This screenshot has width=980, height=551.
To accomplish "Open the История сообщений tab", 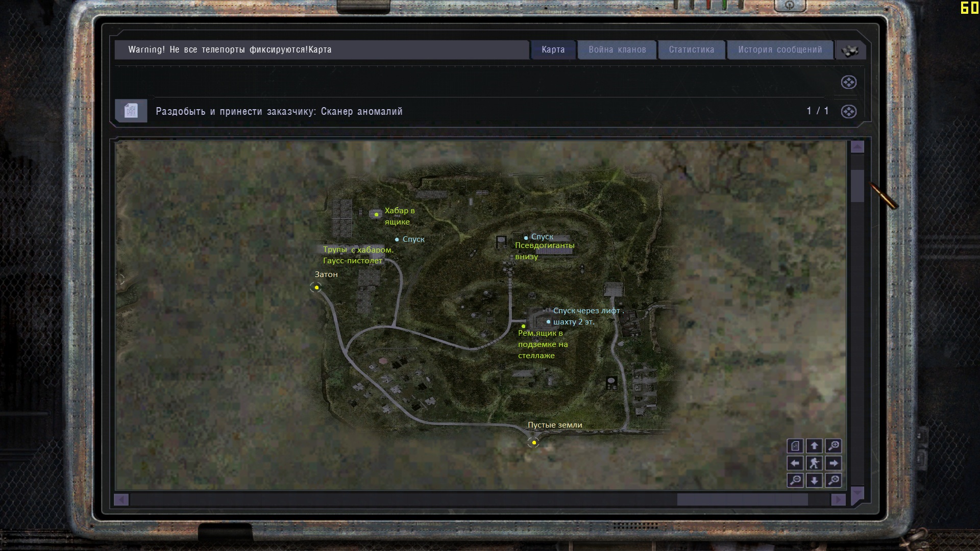I will coord(779,49).
